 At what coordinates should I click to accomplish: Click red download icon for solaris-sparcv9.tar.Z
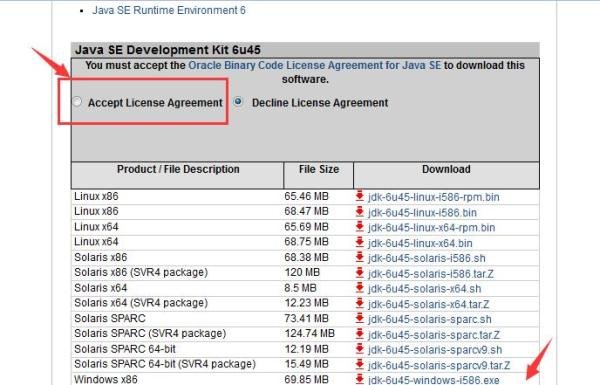tap(359, 364)
